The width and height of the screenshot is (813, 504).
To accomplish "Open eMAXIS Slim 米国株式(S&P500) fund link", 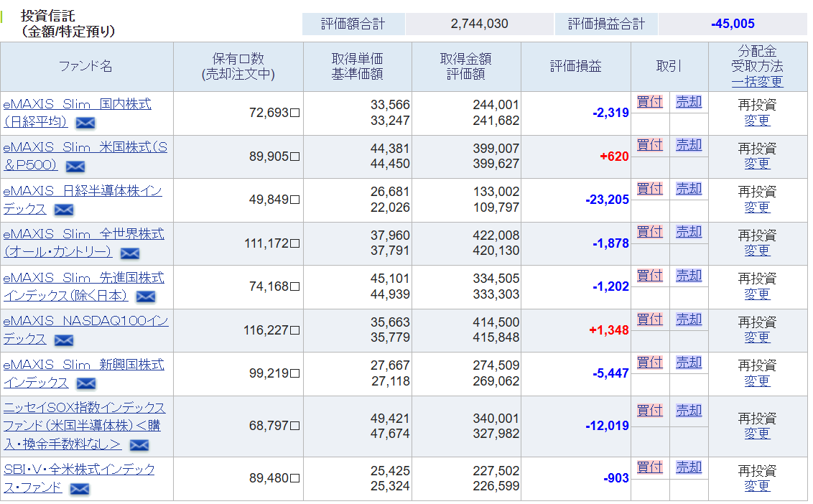I will tap(85, 157).
